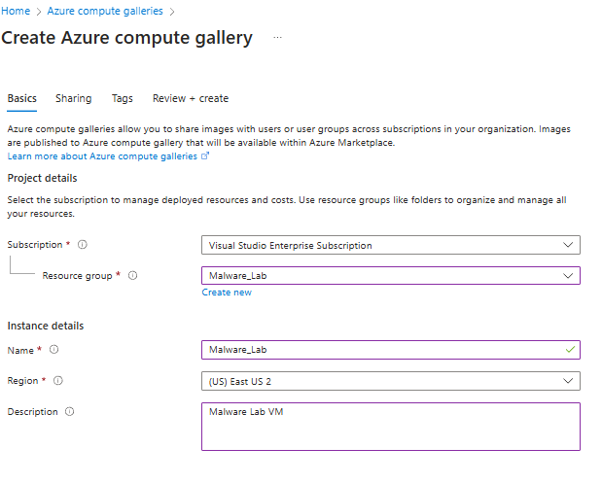This screenshot has width=602, height=483.
Task: Click the Subscription field label
Action: click(x=35, y=245)
